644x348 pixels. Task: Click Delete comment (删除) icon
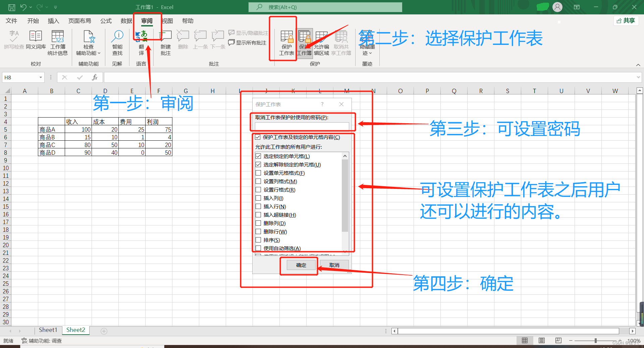(x=183, y=36)
